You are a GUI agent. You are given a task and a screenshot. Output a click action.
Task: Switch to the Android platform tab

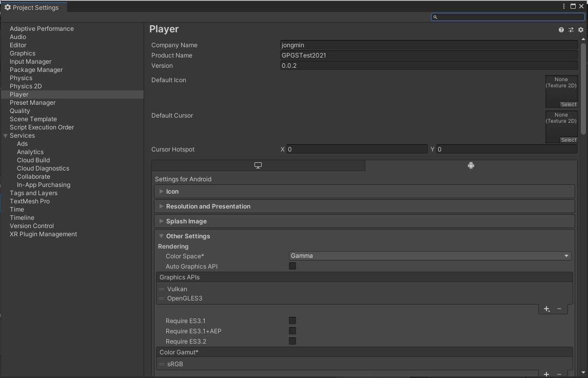point(471,165)
